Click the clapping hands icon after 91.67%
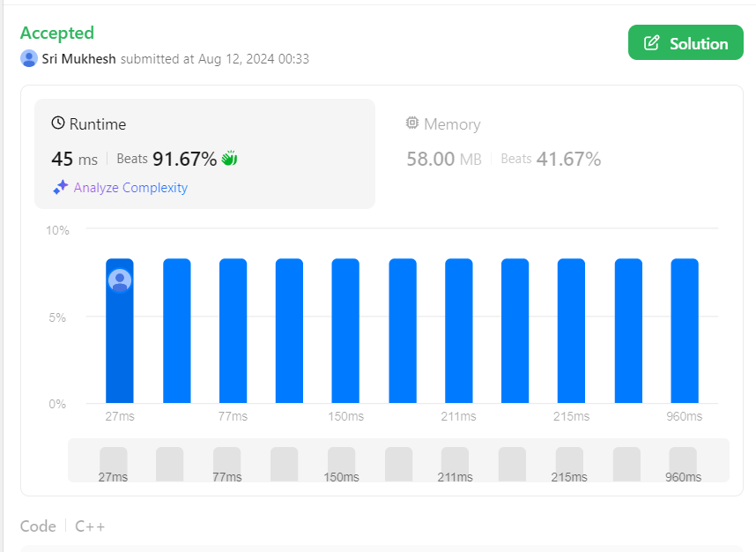This screenshot has height=552, width=756. tap(229, 159)
